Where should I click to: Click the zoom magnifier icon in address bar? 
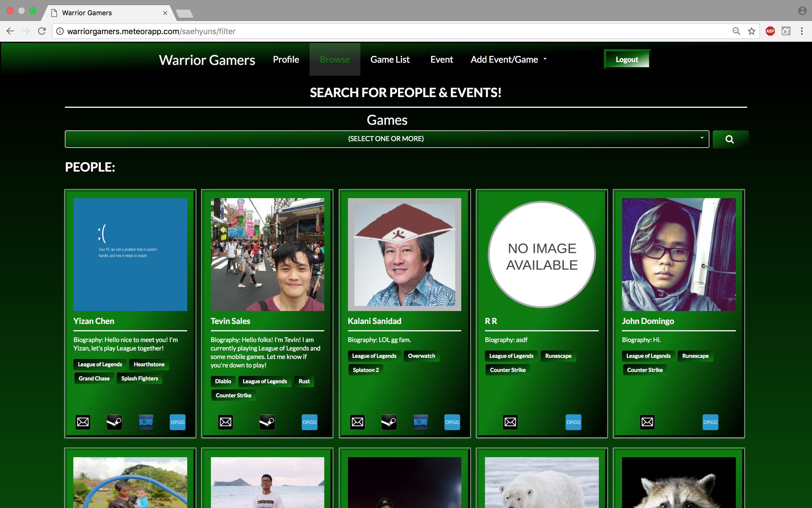(736, 31)
